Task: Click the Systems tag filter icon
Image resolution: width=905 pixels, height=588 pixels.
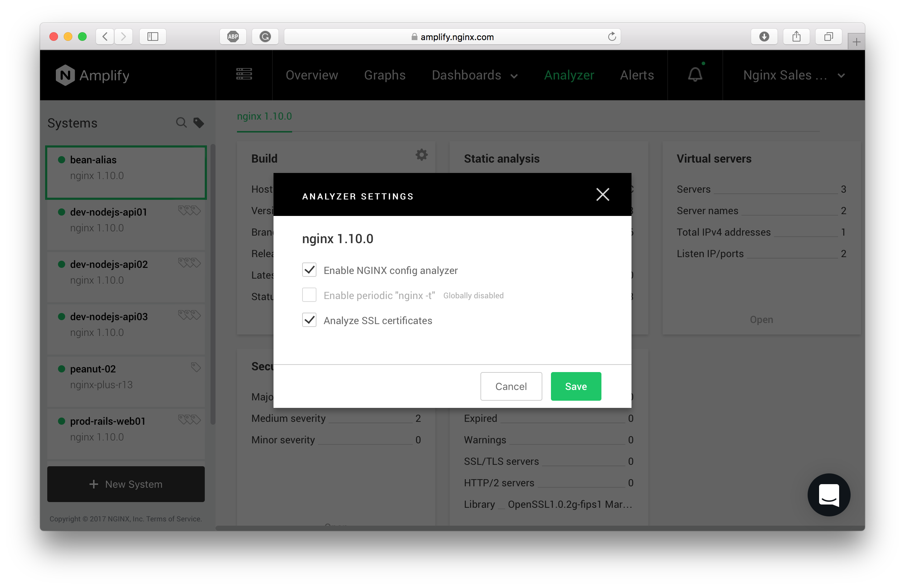Action: pyautogui.click(x=198, y=122)
